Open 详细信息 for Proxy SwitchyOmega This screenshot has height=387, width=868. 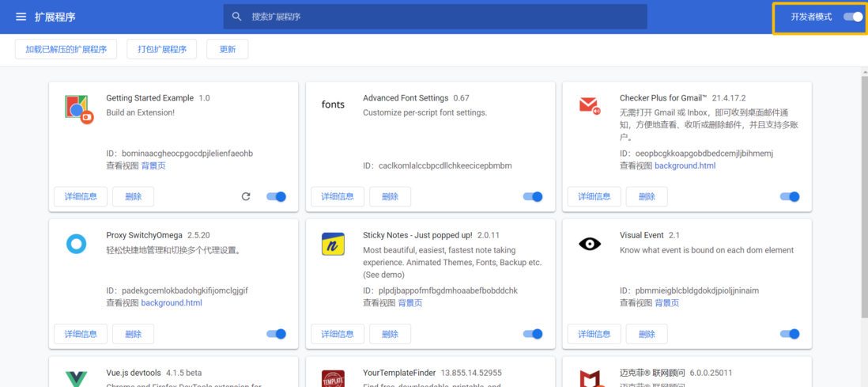pyautogui.click(x=81, y=334)
